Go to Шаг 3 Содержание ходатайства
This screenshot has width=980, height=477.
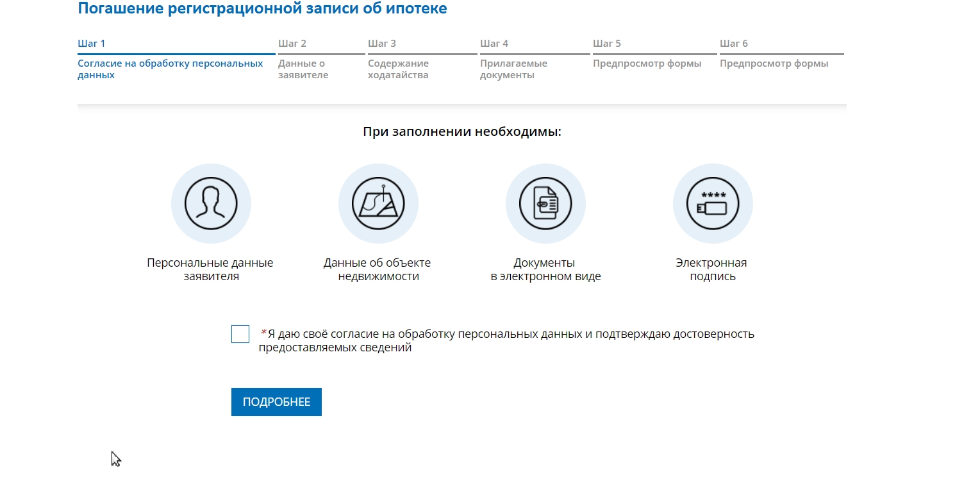(422, 59)
